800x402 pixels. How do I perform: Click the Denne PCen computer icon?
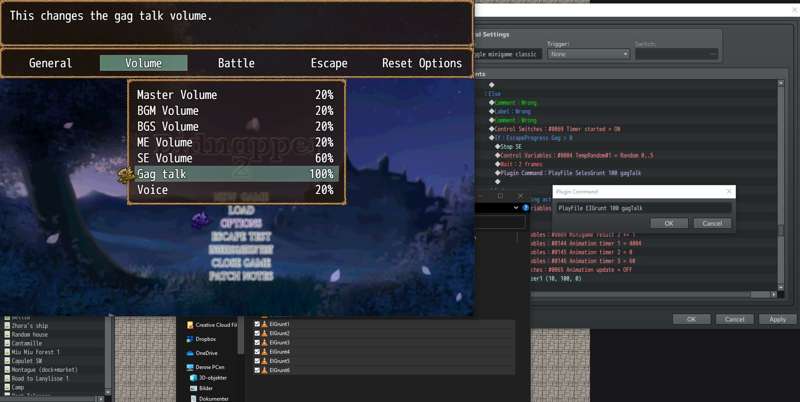(x=190, y=367)
